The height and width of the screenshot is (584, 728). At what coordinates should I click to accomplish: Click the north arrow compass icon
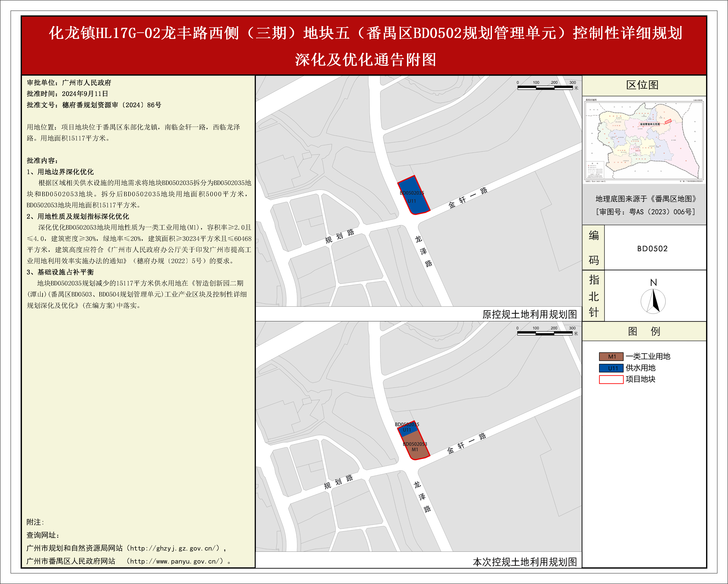click(x=653, y=301)
